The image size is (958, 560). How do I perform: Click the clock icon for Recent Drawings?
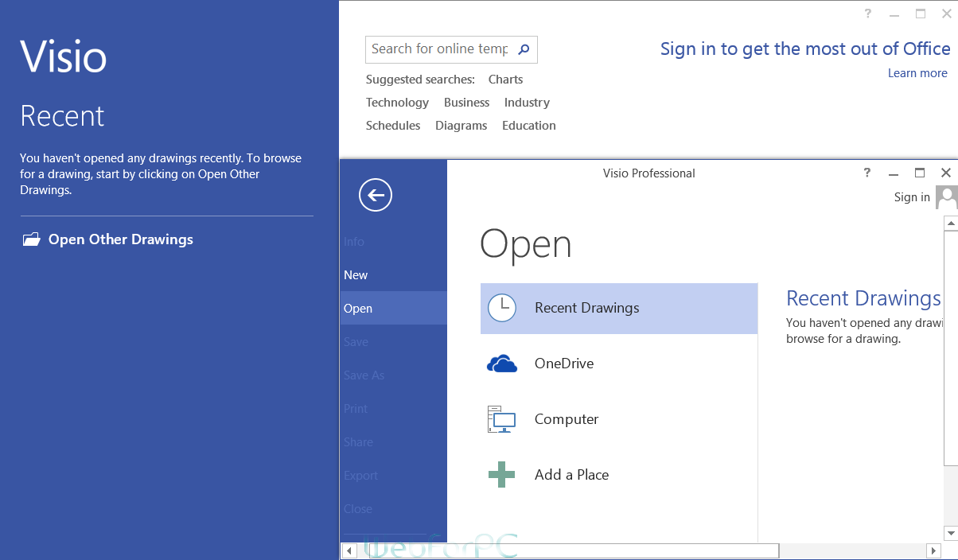(502, 308)
